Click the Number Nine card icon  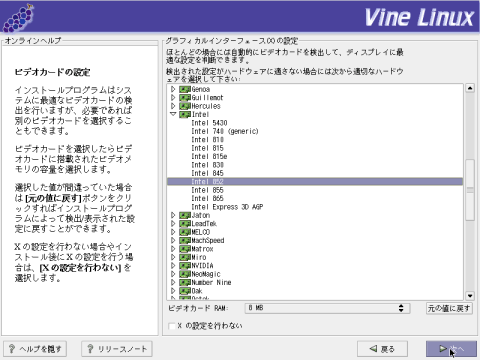185,282
